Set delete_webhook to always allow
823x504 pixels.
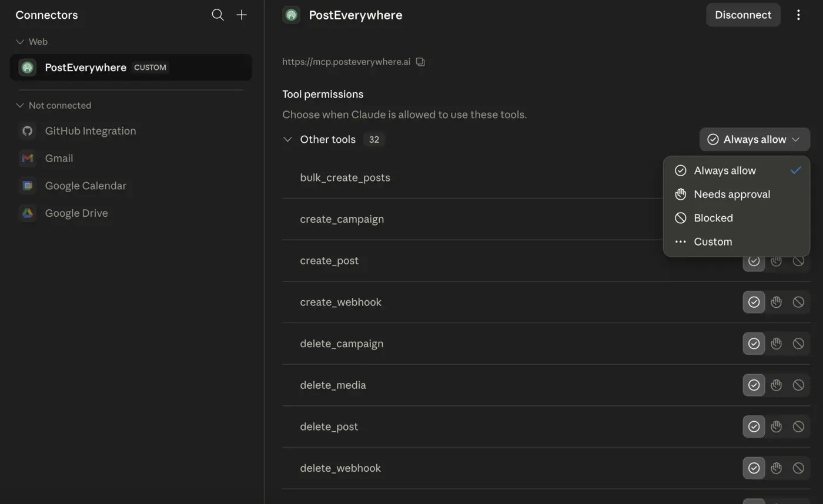tap(754, 468)
